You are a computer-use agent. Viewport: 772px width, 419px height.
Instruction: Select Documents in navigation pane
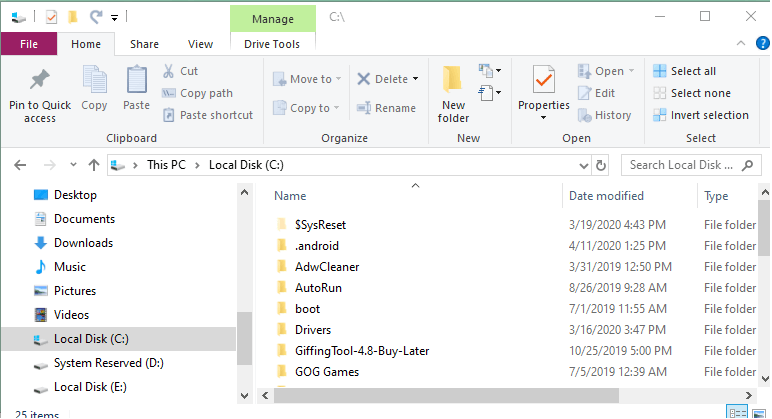tap(84, 219)
